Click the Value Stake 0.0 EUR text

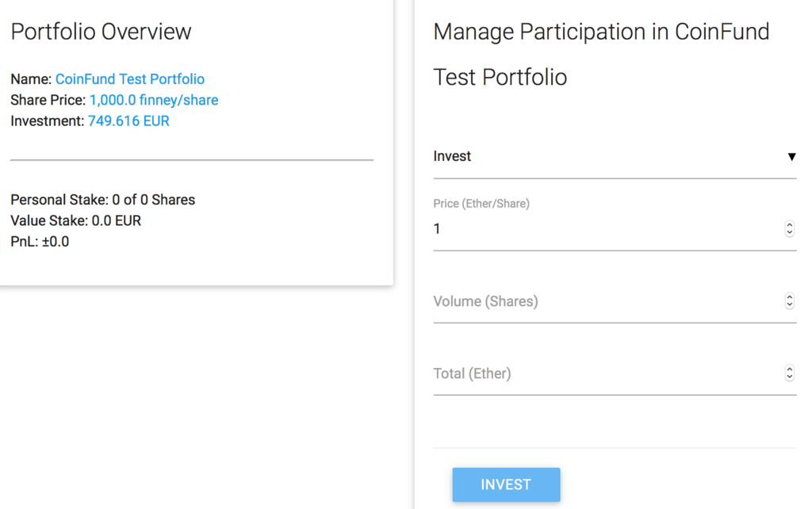pyautogui.click(x=75, y=220)
